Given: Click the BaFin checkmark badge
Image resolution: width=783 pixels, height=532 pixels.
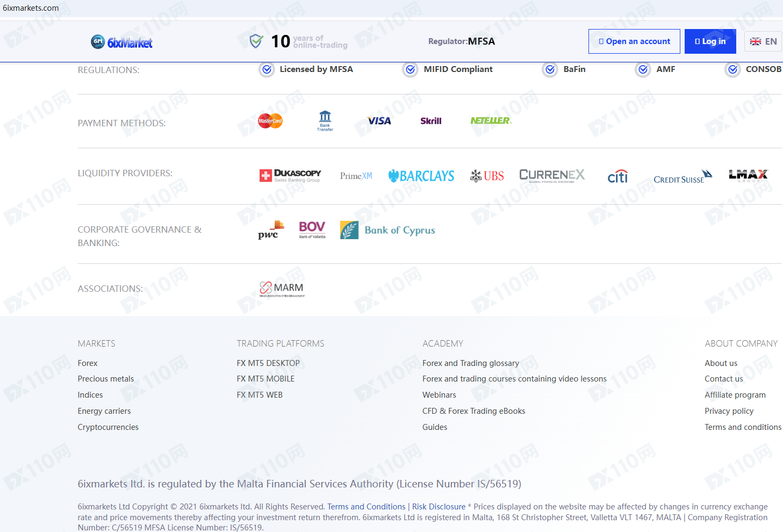Looking at the screenshot, I should [550, 69].
